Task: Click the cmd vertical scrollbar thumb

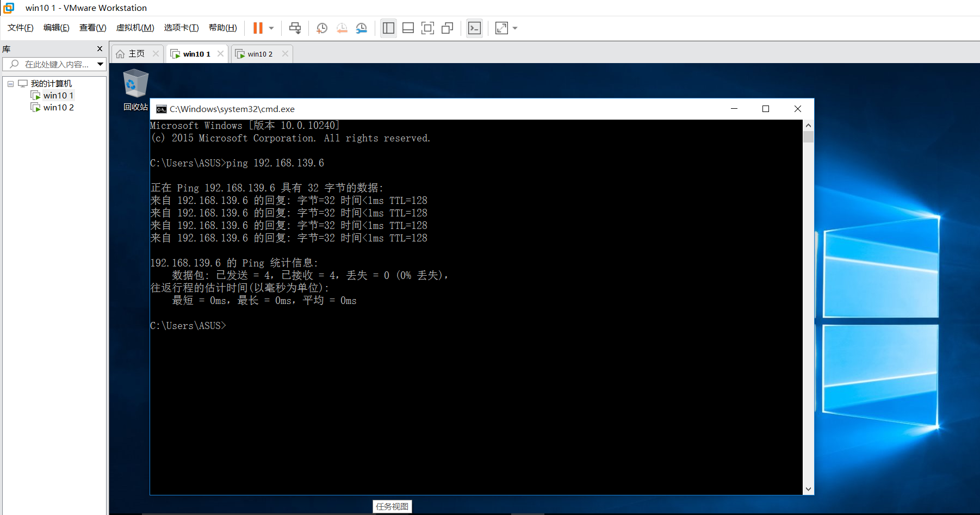Action: [809, 136]
